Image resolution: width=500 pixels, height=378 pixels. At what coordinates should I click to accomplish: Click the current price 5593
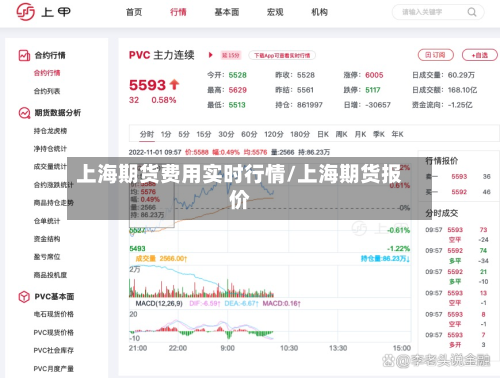tap(147, 85)
